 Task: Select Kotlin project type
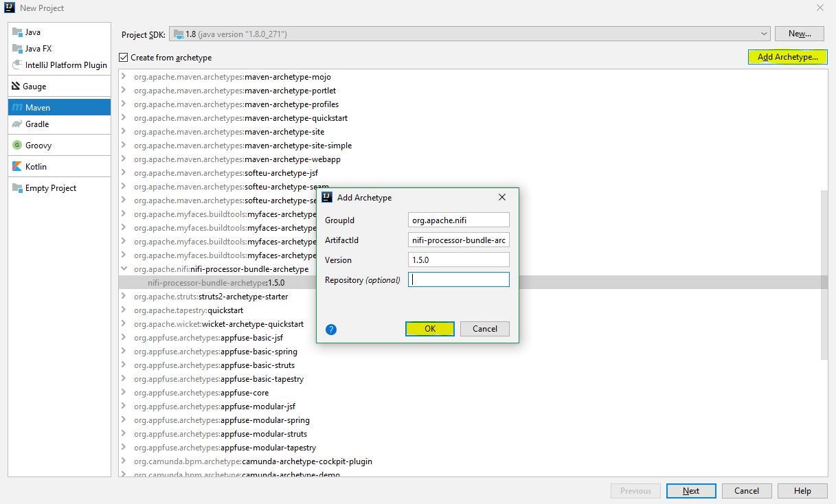point(59,167)
